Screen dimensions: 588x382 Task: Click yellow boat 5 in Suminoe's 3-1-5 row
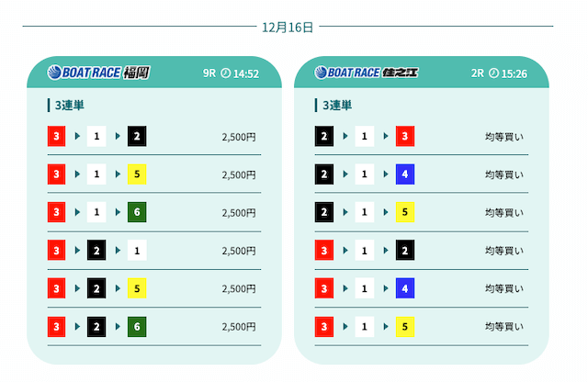[405, 327]
